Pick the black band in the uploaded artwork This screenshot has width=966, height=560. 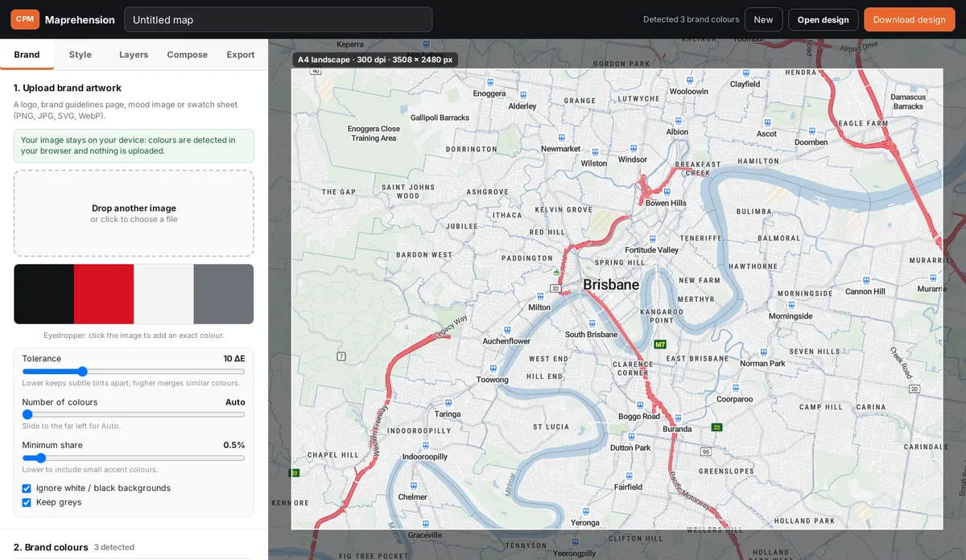tap(43, 294)
